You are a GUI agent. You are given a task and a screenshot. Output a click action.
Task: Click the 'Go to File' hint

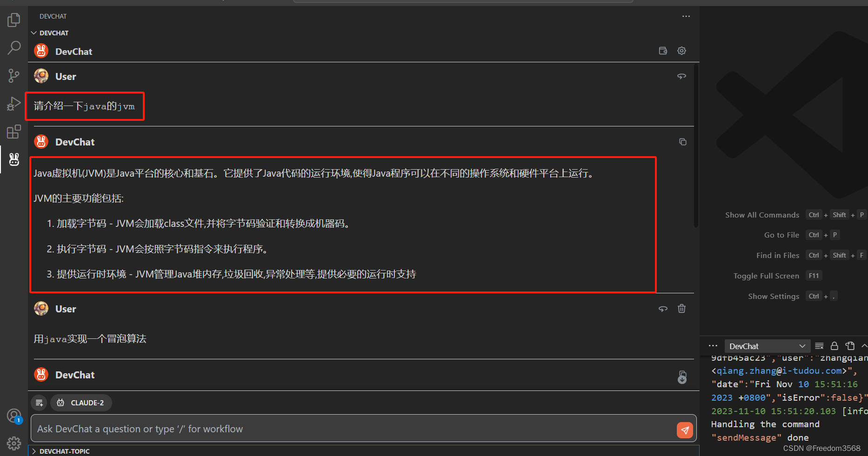click(781, 235)
